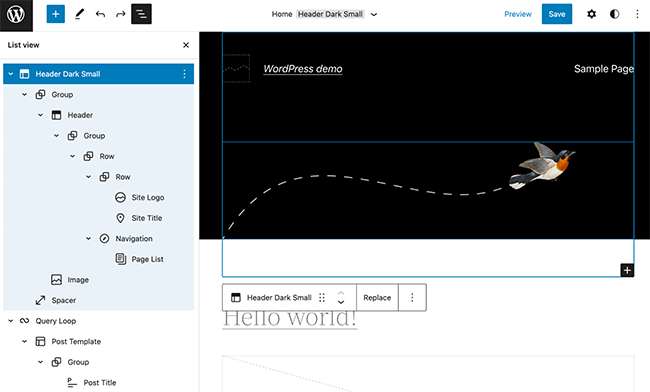
Task: Select the Tools pencil icon
Action: [x=79, y=14]
